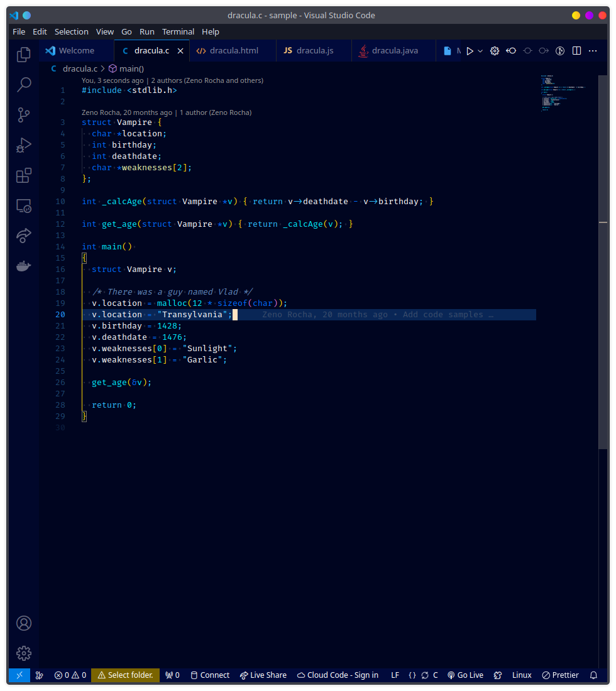Click the remote window indicator in status bar

(x=19, y=675)
